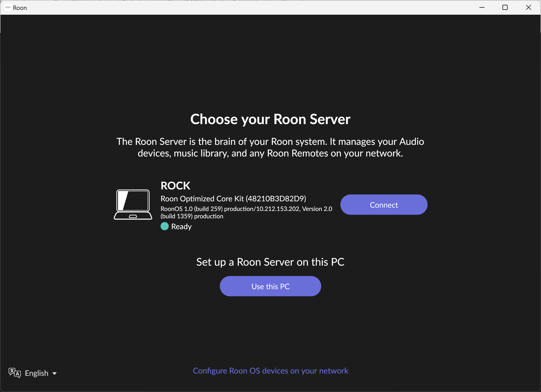The image size is (541, 392).
Task: Click the Roon icon beside the window title
Action: tap(7, 7)
